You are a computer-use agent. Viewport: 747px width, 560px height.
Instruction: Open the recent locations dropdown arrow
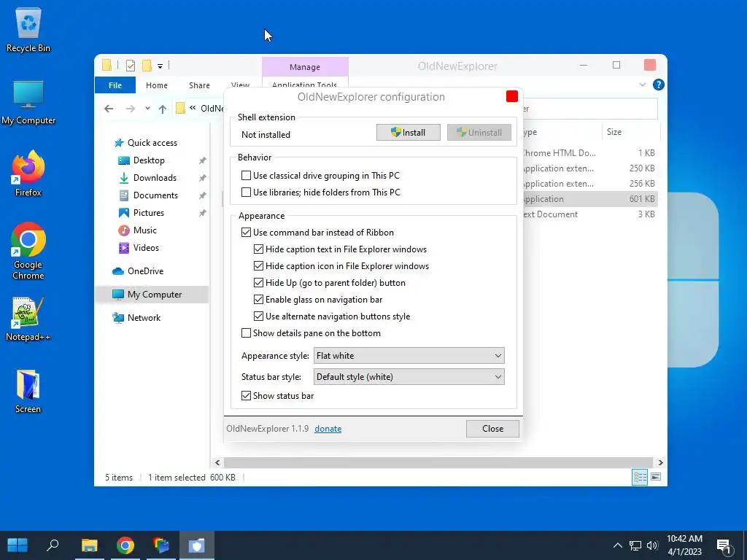[147, 109]
